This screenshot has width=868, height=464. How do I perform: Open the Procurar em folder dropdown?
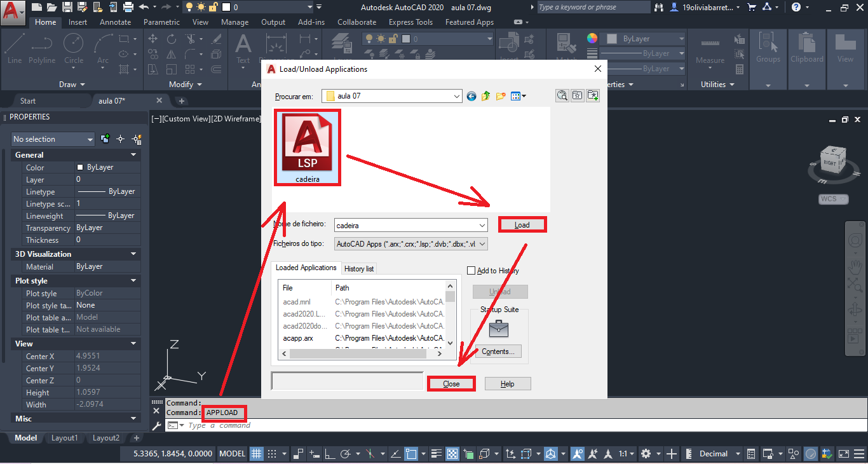(x=457, y=96)
